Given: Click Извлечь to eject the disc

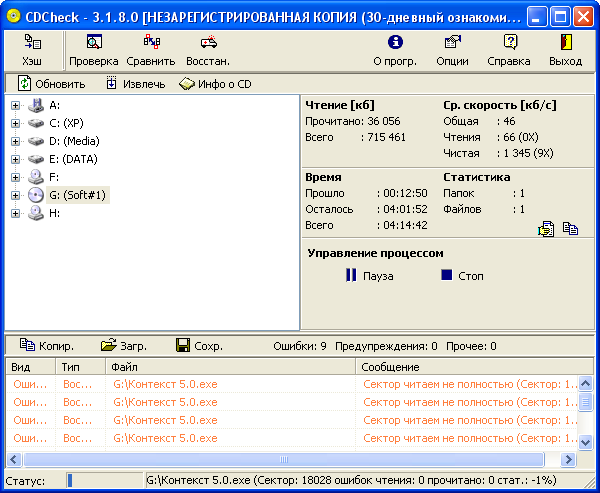Looking at the screenshot, I should (135, 84).
